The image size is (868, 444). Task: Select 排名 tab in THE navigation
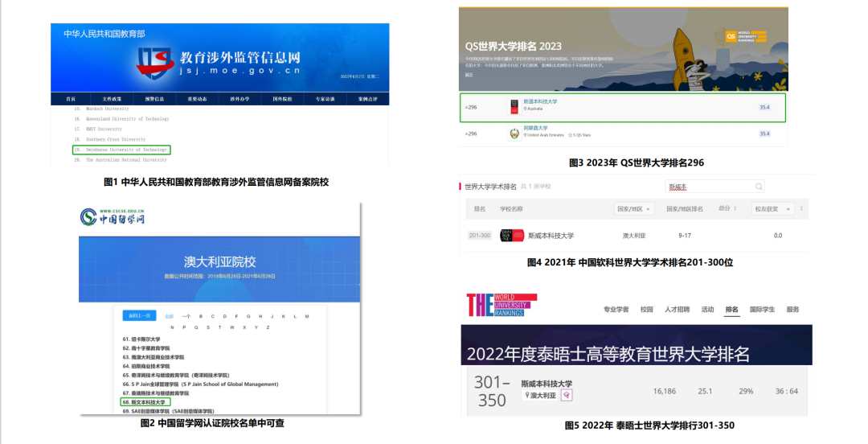click(732, 310)
